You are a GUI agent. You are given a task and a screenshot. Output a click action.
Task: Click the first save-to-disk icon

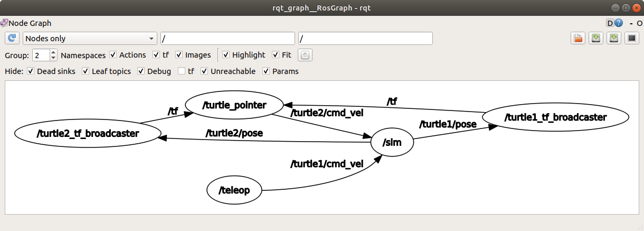[x=596, y=39]
